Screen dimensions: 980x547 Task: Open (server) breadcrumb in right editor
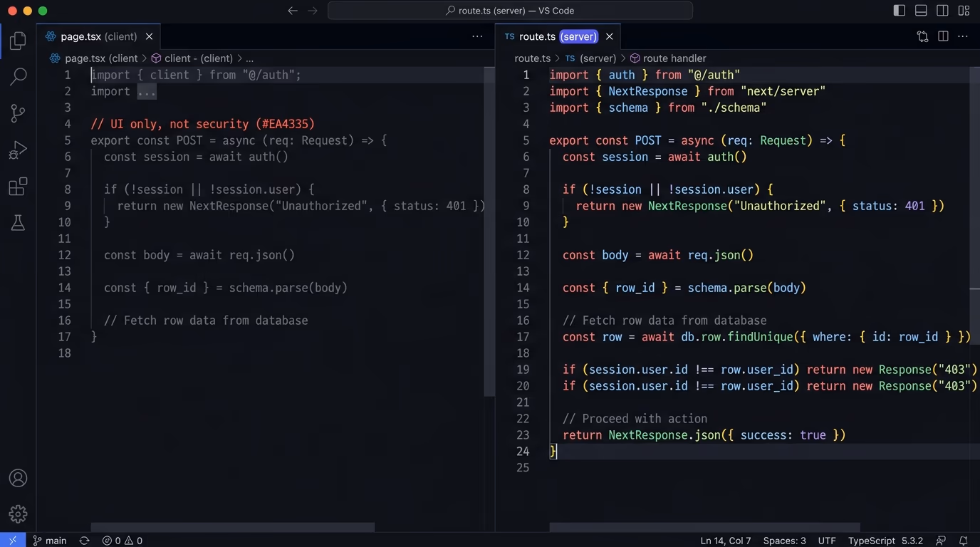(x=590, y=58)
